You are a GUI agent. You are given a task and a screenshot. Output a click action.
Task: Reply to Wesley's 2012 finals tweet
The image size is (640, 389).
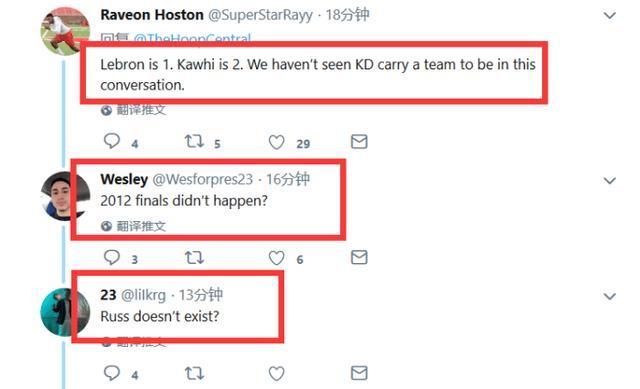112,257
